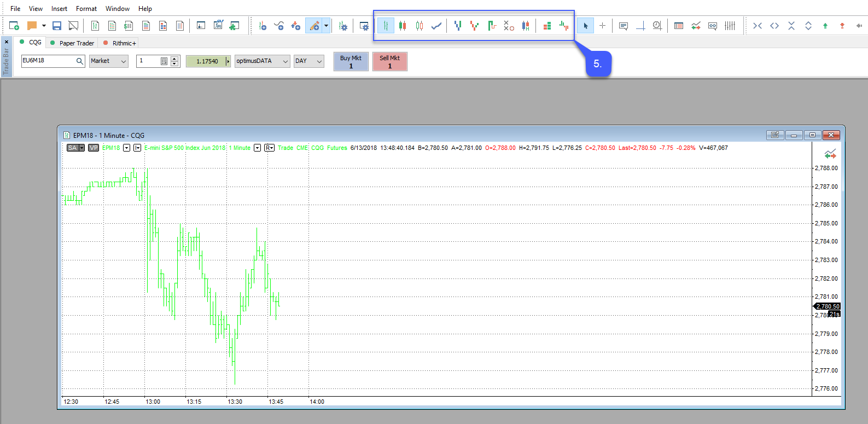Switch to the Paper Trader tab

click(72, 43)
